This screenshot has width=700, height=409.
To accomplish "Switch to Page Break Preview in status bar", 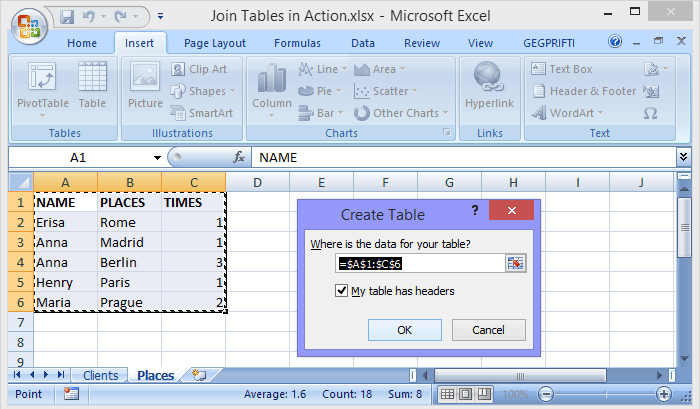I will click(x=484, y=394).
